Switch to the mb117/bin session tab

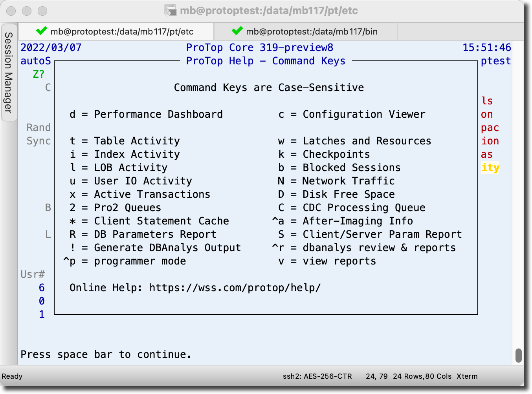(305, 31)
